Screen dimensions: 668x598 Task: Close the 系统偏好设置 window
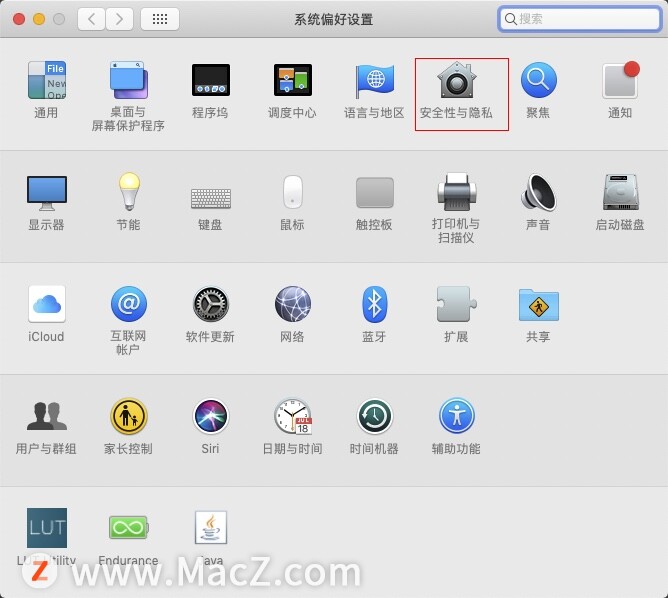point(19,19)
